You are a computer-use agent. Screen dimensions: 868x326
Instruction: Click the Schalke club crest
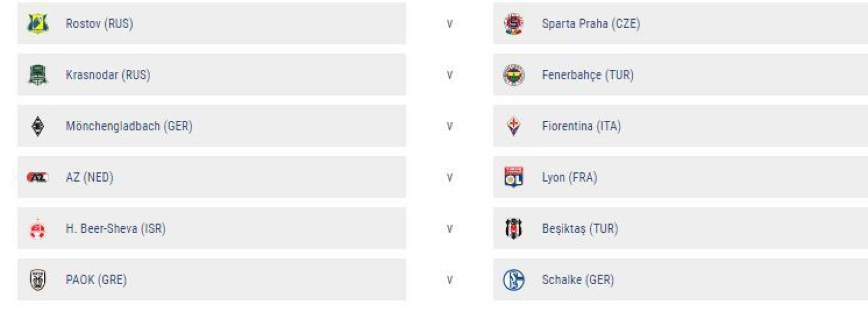point(513,280)
